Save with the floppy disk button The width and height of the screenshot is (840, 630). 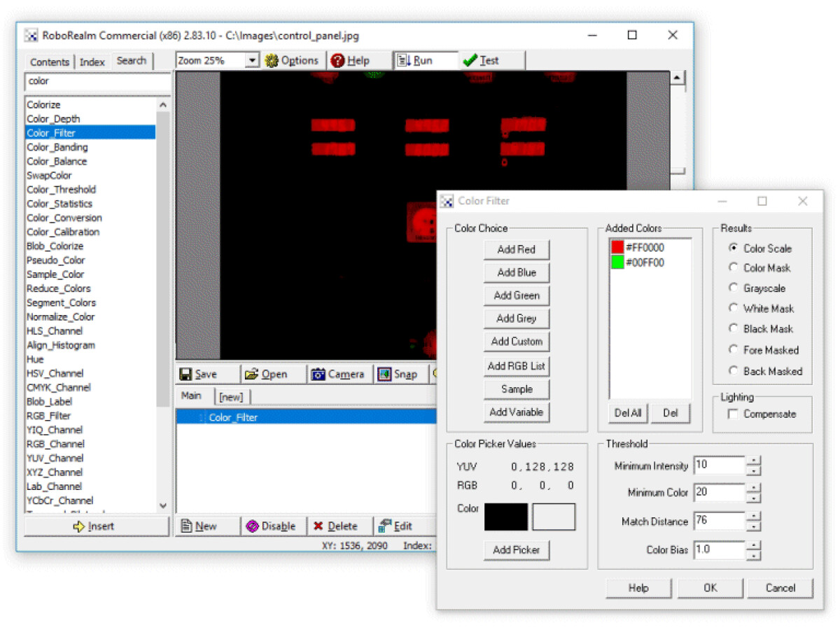coord(208,374)
